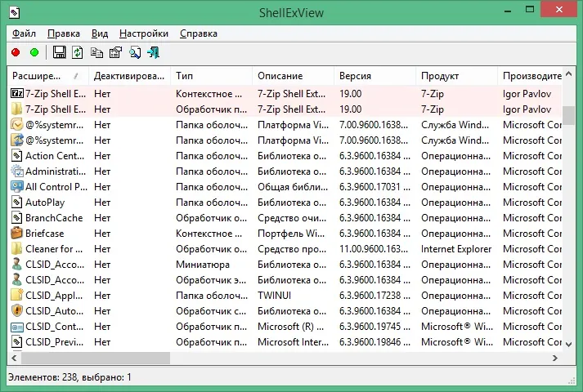The width and height of the screenshot is (583, 392).
Task: Select the first 7-Zip Shell Extension row
Action: pyautogui.click(x=285, y=94)
